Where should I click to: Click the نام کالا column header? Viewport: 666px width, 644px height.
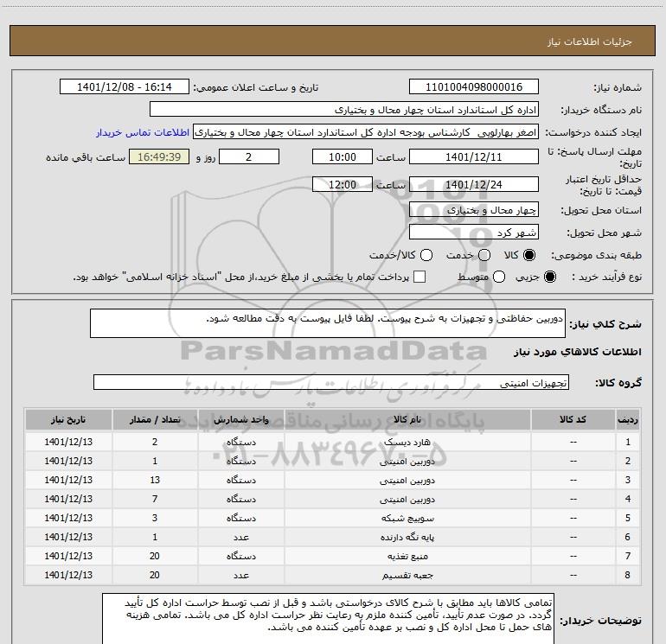point(407,420)
